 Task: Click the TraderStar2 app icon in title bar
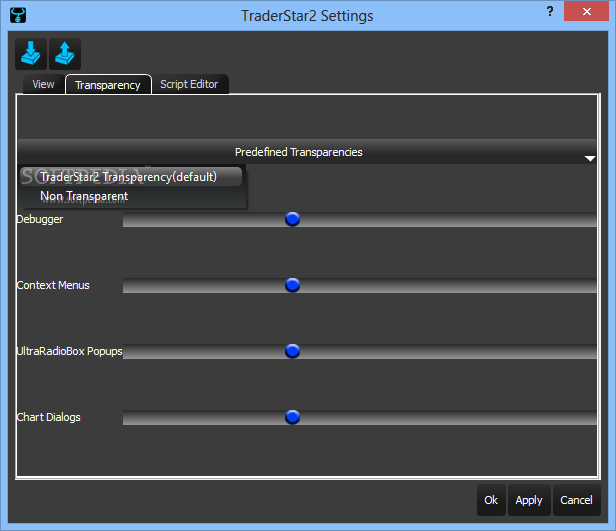(x=18, y=16)
